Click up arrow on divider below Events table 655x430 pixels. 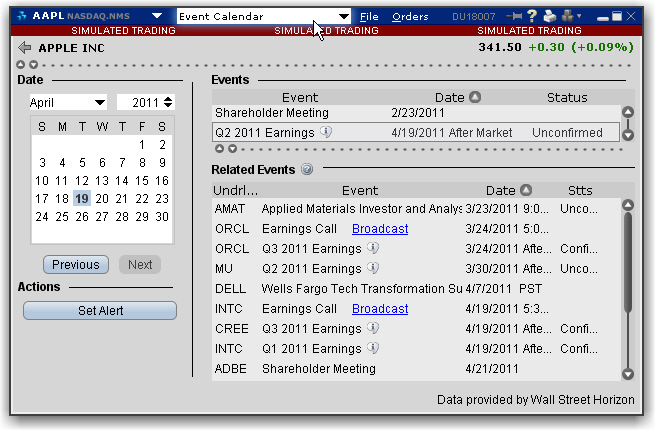(219, 148)
